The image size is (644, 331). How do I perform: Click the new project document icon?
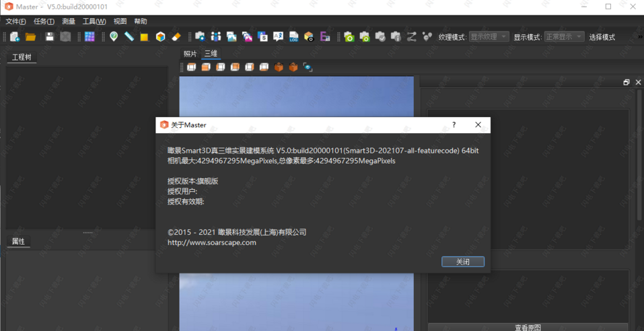point(15,37)
